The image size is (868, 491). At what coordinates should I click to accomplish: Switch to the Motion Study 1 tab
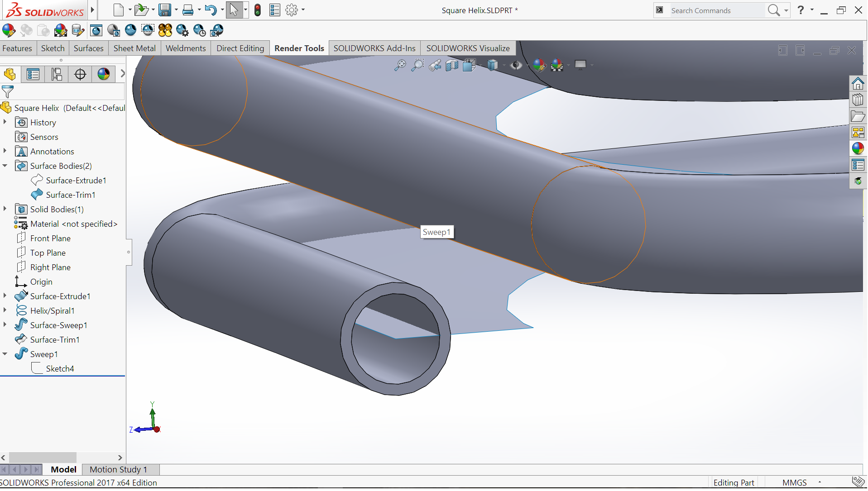118,470
